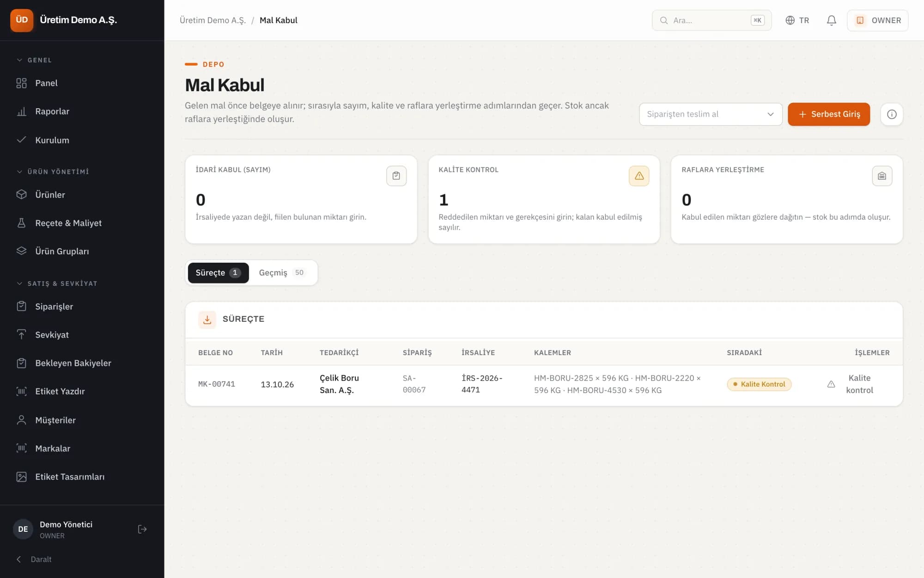
Task: Click the download icon next to SÜREÇTE heading
Action: tap(207, 320)
